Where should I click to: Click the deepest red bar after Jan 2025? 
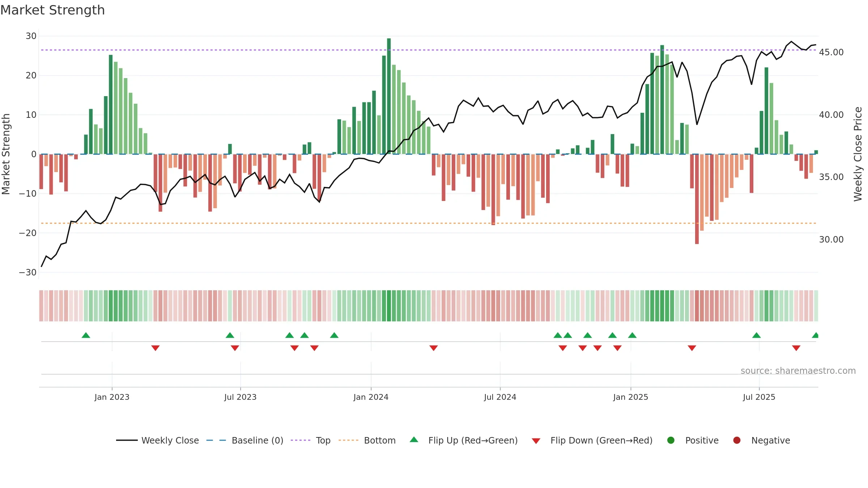(697, 199)
